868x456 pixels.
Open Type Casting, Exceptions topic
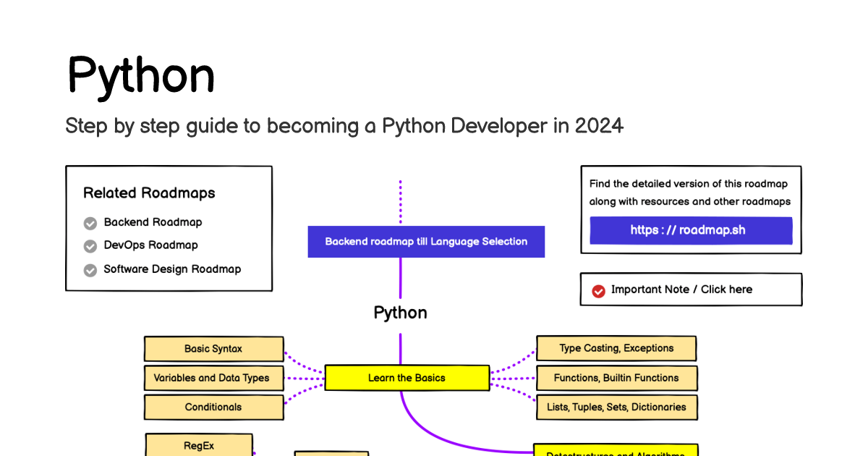[616, 348]
